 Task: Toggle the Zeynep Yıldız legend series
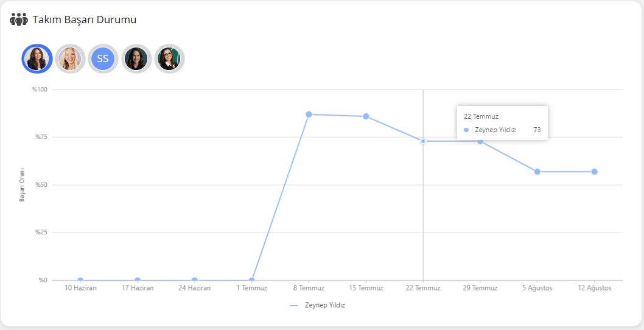318,305
